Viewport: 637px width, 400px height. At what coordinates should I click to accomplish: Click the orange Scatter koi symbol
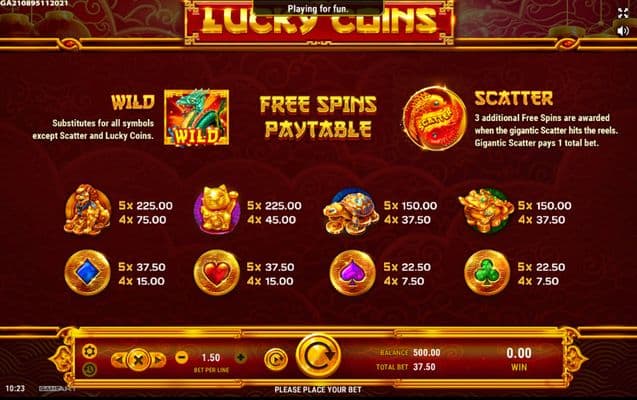click(434, 118)
